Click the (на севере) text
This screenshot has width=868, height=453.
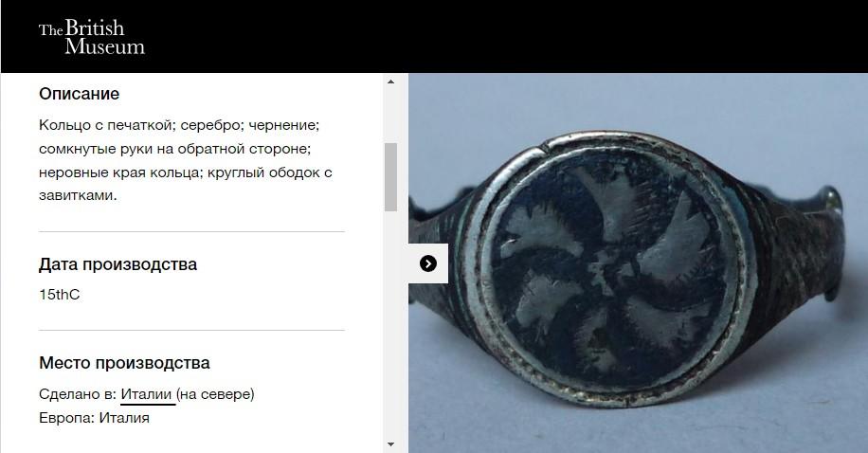[x=215, y=394]
